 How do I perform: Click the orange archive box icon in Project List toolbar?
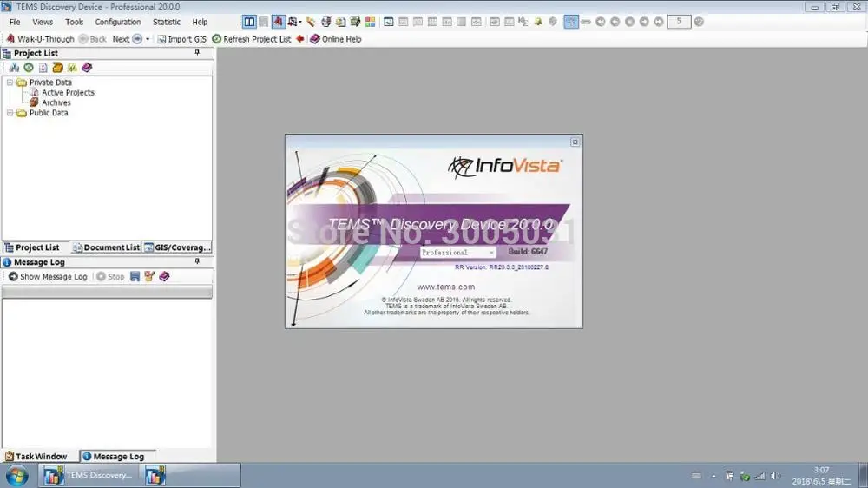[57, 68]
